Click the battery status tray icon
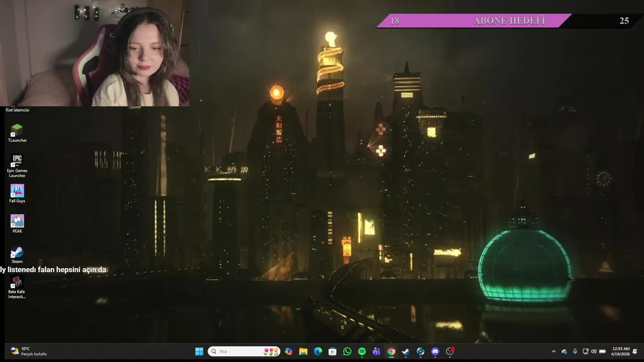 coord(602,351)
